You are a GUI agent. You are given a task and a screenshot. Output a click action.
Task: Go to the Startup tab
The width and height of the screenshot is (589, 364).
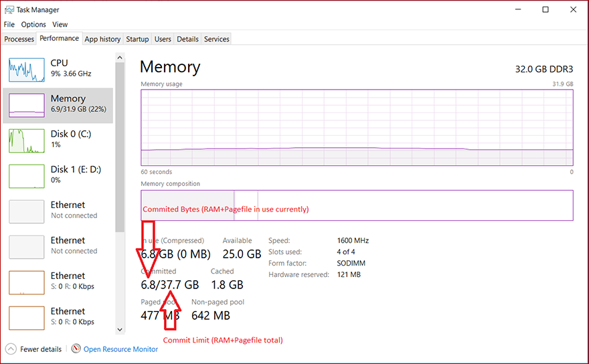pyautogui.click(x=137, y=39)
